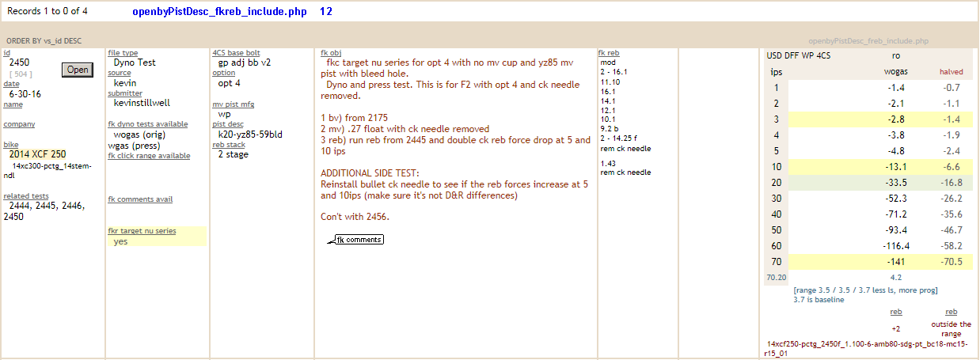
Task: Click the "file type" field label
Action: point(123,53)
